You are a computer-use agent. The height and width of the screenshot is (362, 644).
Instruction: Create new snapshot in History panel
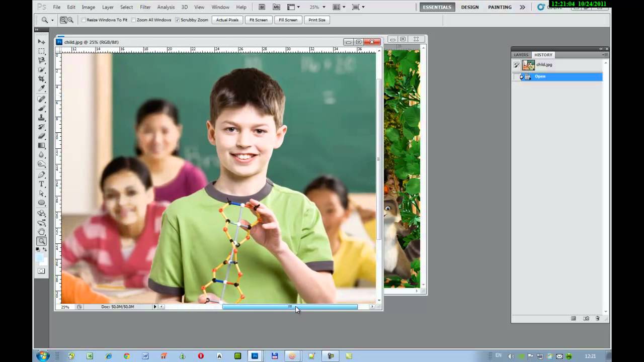click(586, 318)
